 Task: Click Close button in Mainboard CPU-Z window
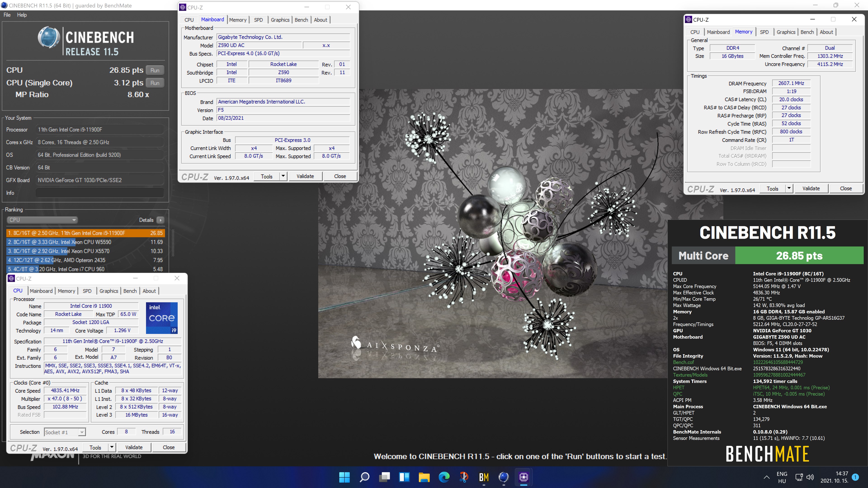coord(340,176)
